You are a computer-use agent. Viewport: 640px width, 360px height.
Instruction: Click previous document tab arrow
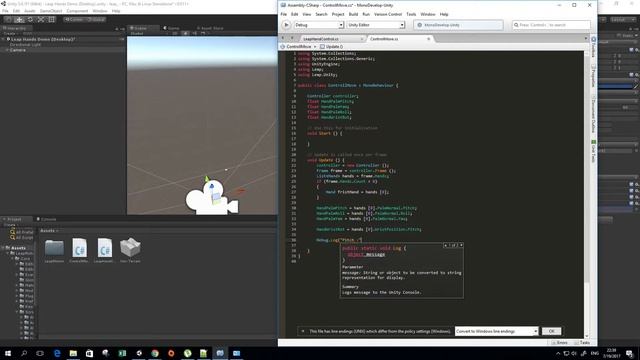[x=282, y=38]
